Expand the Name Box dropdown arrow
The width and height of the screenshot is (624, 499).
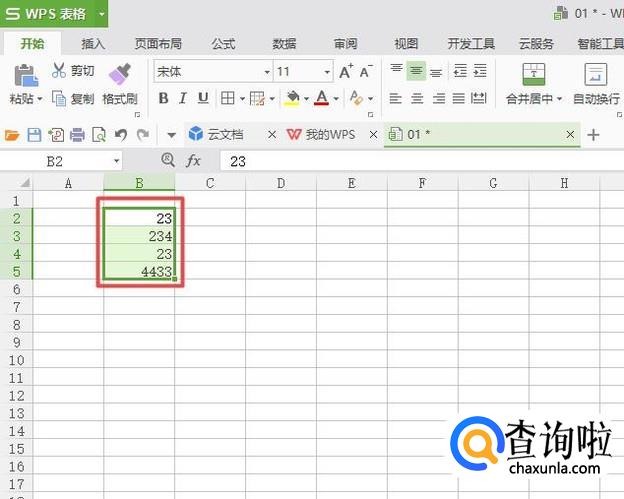[116, 161]
